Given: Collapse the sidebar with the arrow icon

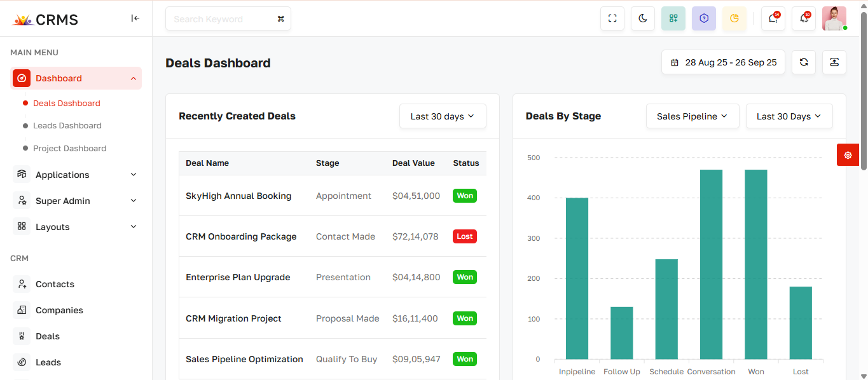Looking at the screenshot, I should [135, 18].
